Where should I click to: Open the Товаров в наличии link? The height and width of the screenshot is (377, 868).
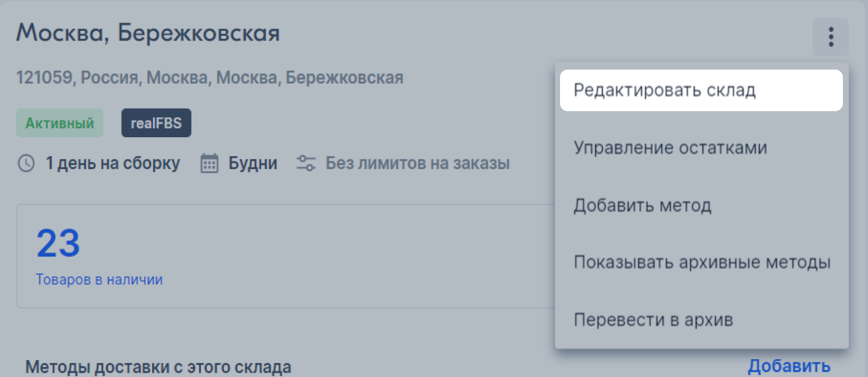coord(99,279)
